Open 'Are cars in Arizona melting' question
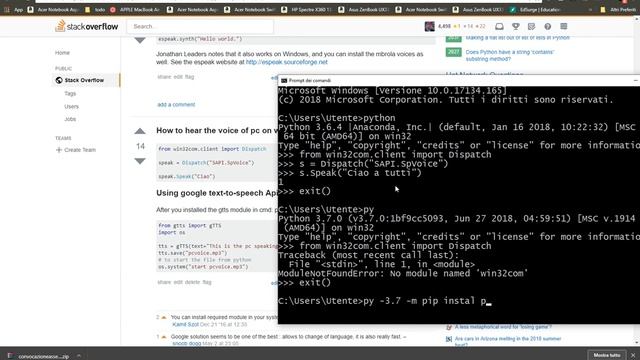The image size is (640, 360). [x=508, y=342]
